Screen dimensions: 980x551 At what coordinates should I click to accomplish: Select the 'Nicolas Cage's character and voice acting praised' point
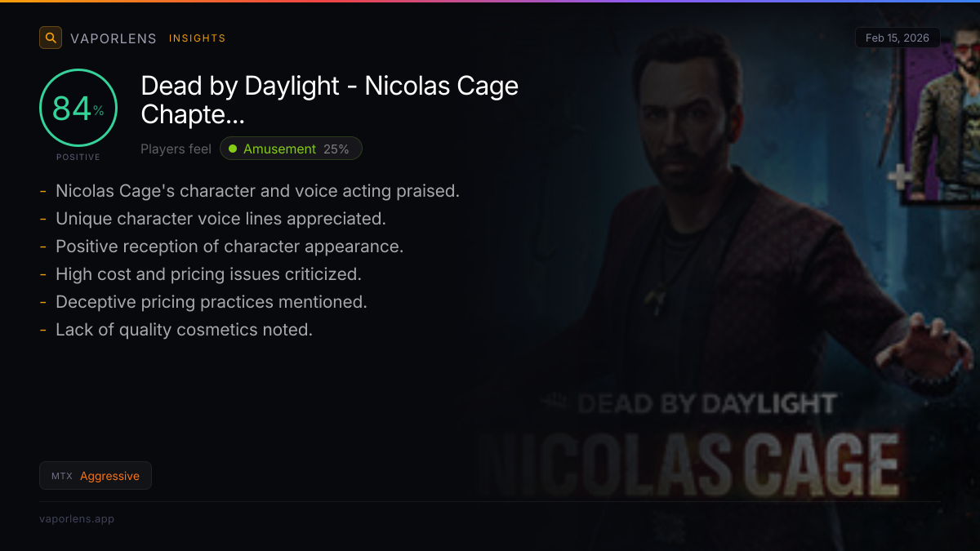pyautogui.click(x=257, y=191)
